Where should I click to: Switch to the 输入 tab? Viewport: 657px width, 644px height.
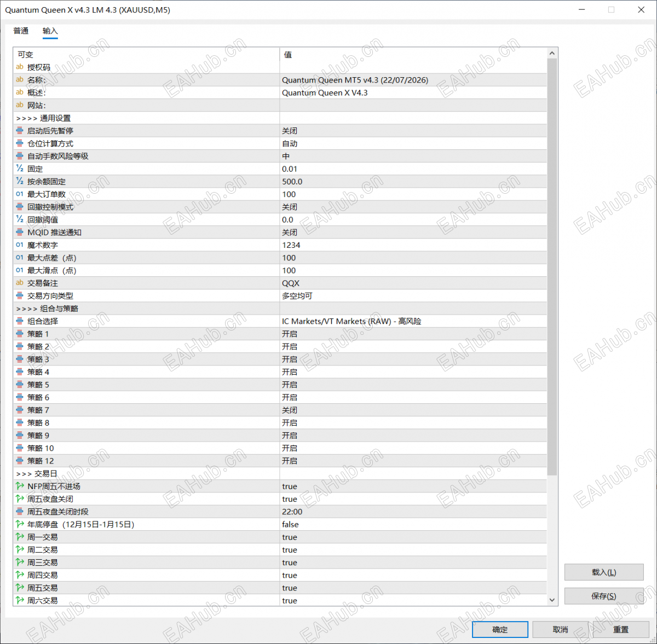tap(50, 31)
